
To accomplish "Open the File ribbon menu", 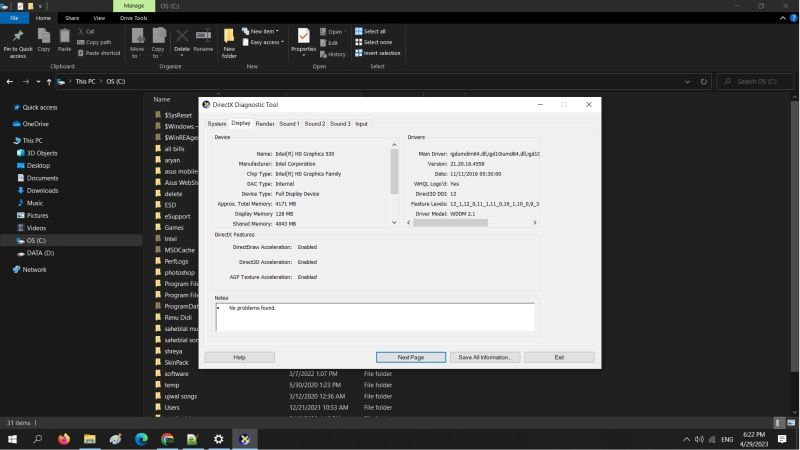I will pyautogui.click(x=14, y=18).
